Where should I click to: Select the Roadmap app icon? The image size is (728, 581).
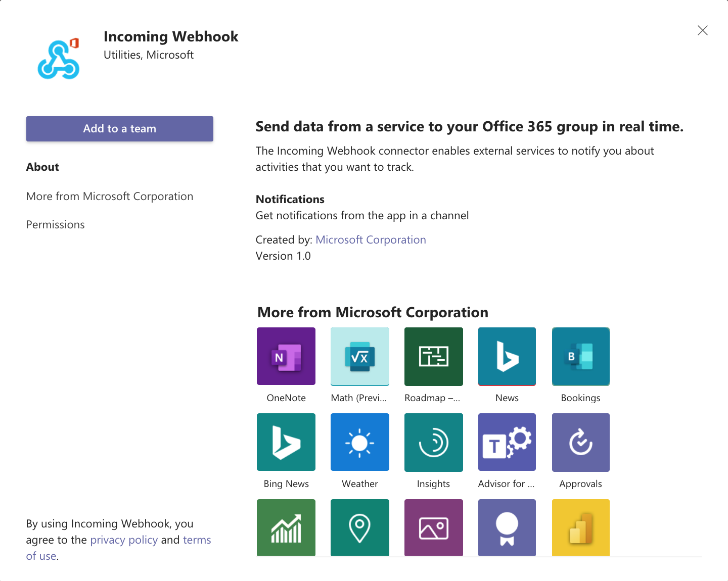[x=434, y=356]
